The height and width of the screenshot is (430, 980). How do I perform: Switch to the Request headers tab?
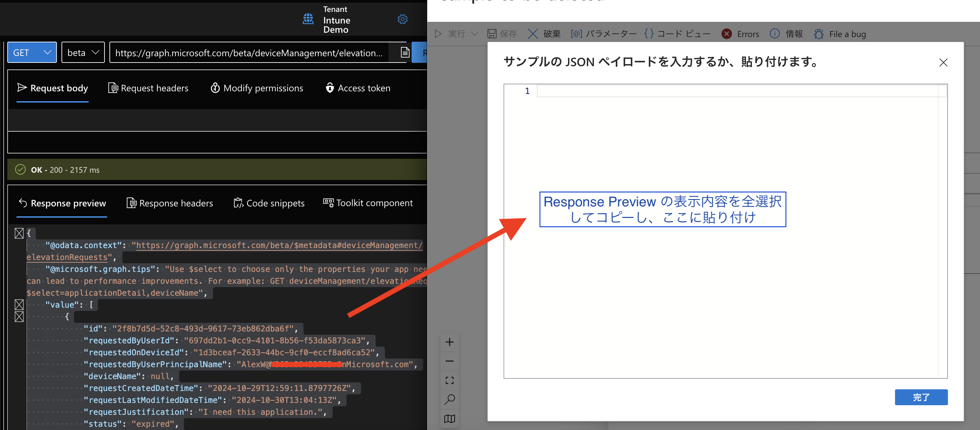pyautogui.click(x=148, y=88)
